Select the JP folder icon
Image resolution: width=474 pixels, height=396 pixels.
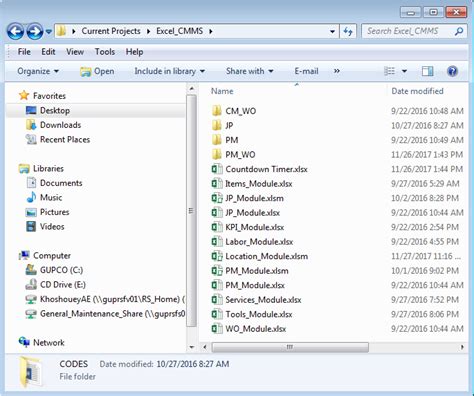[217, 125]
